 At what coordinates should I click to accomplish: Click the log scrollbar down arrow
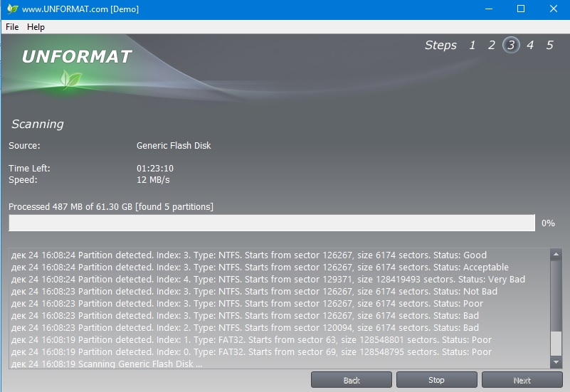tap(556, 362)
